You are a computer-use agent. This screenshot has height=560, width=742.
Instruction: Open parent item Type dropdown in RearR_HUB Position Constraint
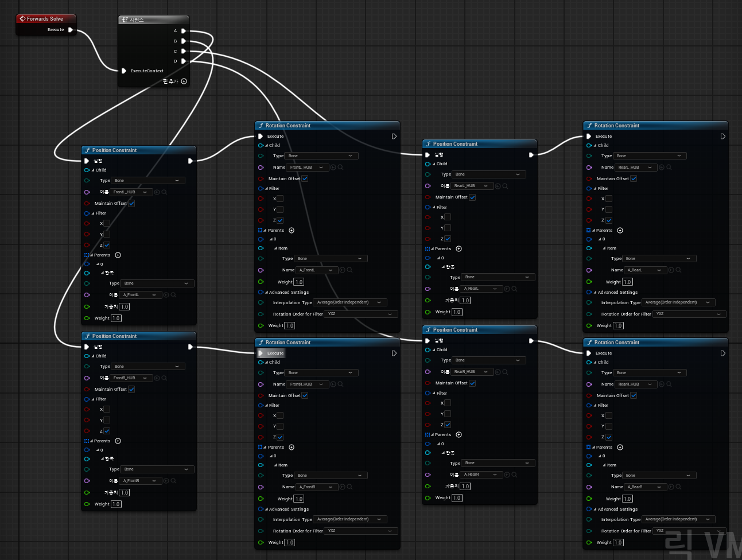click(x=498, y=463)
